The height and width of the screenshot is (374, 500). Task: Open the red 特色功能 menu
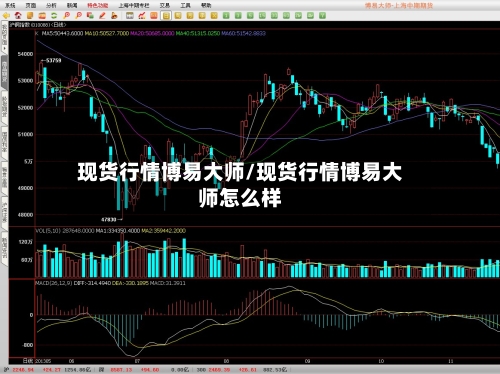(98, 5)
